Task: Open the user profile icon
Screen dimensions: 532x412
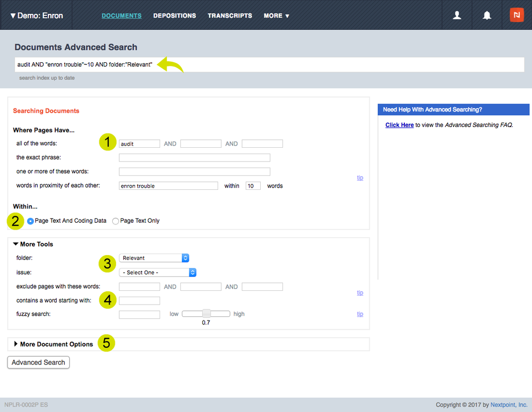Action: (457, 15)
